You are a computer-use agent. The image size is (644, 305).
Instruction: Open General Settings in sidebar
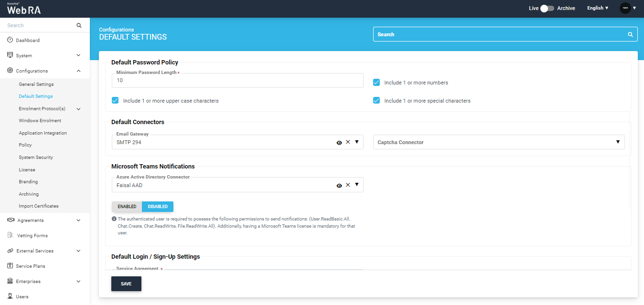coord(36,84)
